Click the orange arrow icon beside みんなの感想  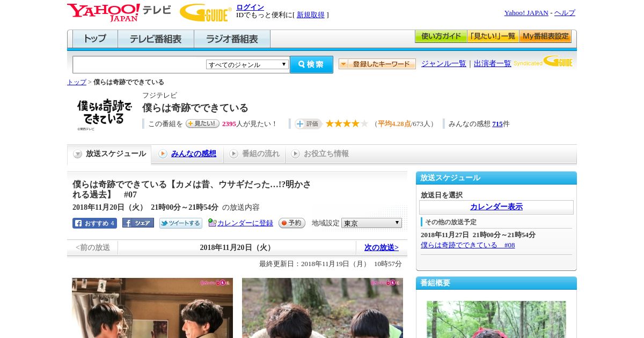tap(163, 154)
